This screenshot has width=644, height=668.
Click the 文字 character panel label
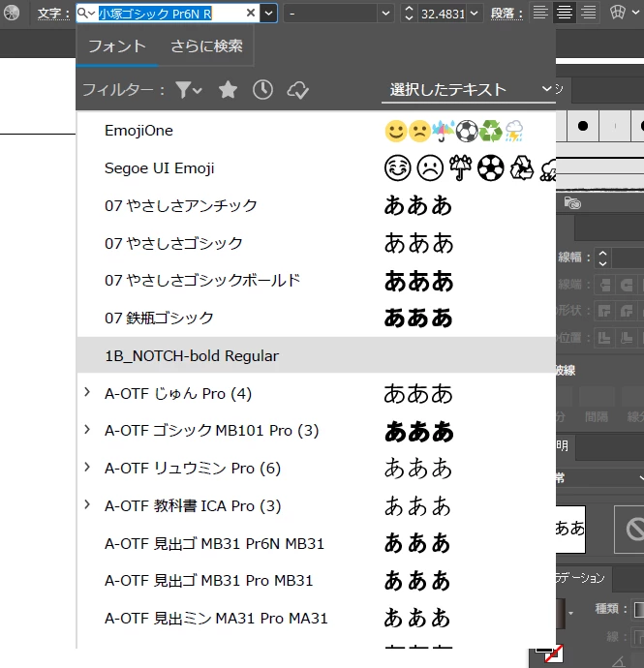point(53,14)
